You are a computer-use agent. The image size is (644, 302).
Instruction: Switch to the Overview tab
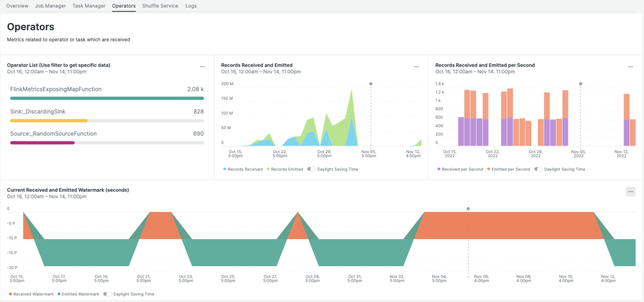point(17,6)
